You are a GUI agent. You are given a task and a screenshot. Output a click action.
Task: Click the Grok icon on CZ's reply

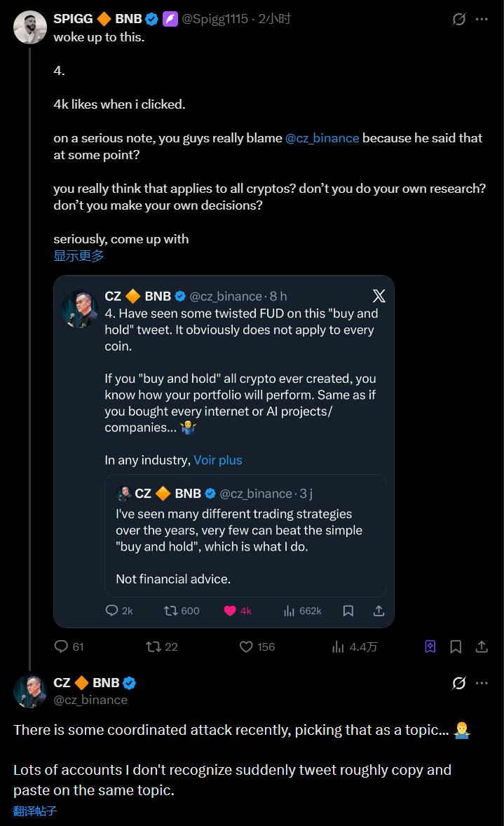[459, 683]
